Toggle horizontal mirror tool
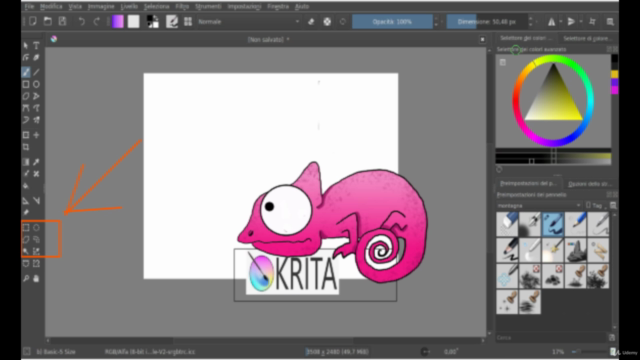This screenshot has width=640, height=360. click(551, 22)
